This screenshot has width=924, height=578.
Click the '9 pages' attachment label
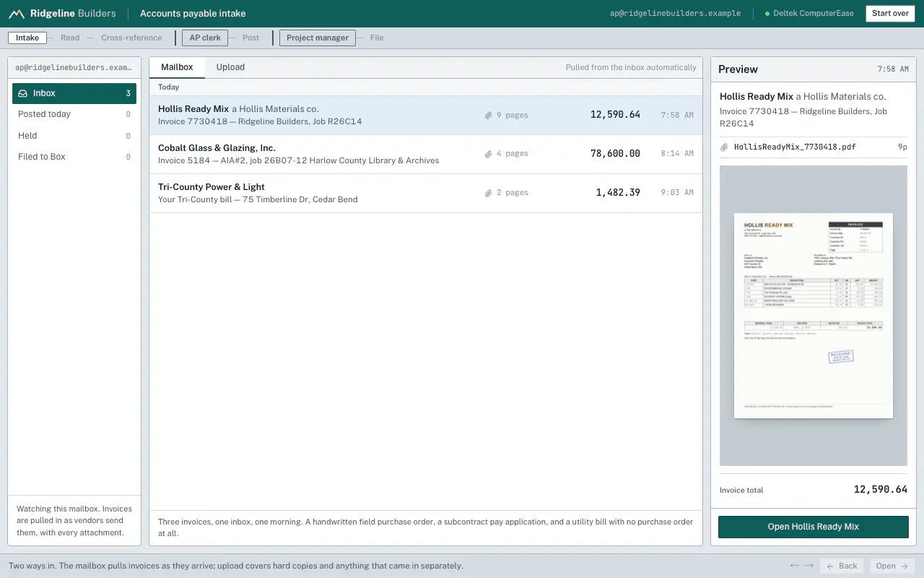tap(512, 116)
